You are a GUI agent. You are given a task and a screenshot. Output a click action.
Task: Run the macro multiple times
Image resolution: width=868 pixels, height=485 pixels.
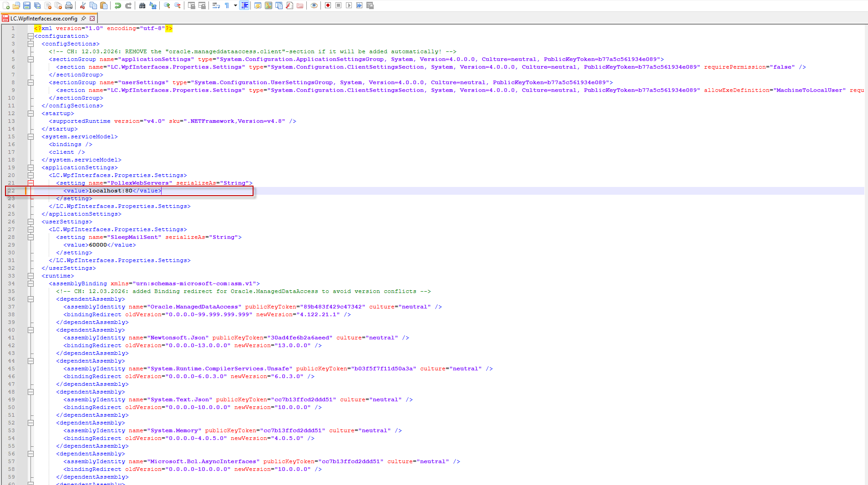pyautogui.click(x=359, y=5)
